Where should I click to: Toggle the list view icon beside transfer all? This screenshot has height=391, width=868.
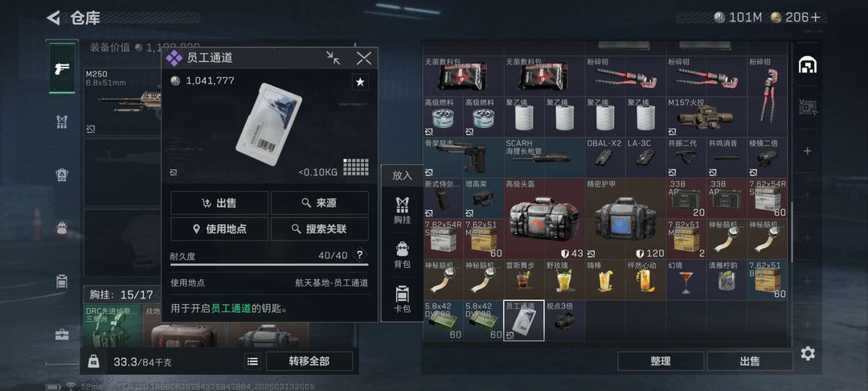(x=252, y=362)
